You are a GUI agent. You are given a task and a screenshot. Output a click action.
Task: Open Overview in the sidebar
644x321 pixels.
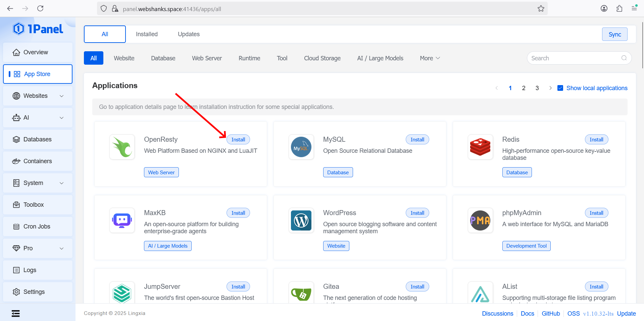point(38,52)
